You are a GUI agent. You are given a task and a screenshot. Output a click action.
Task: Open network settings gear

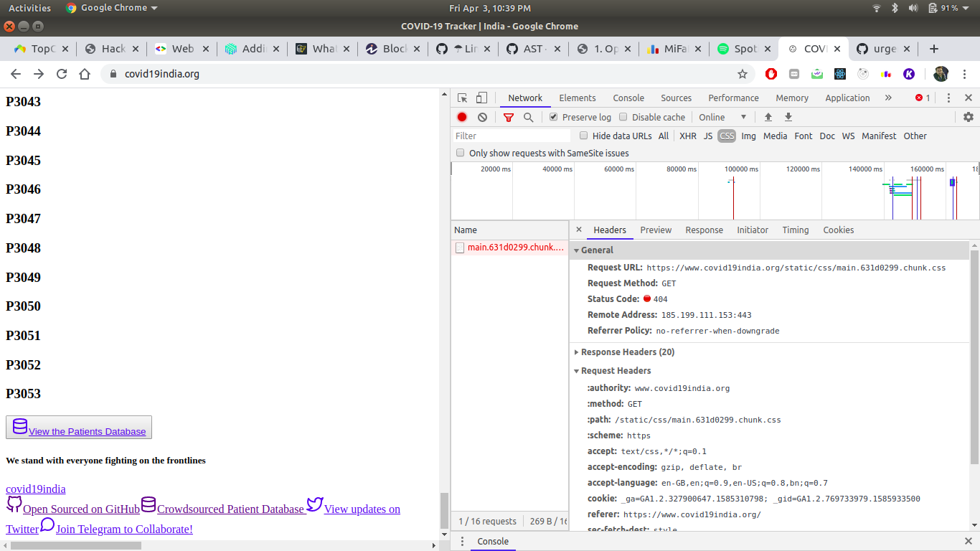point(969,117)
